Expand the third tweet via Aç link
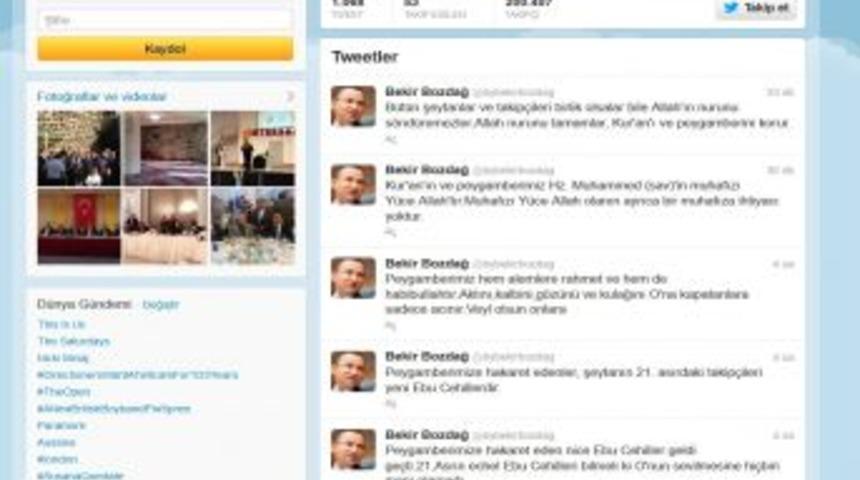Image resolution: width=860 pixels, height=480 pixels. click(391, 326)
